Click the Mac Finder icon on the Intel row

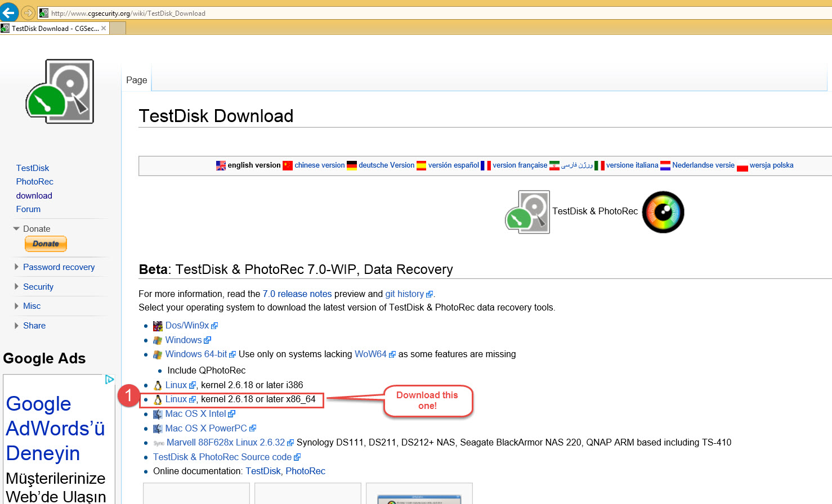click(158, 414)
